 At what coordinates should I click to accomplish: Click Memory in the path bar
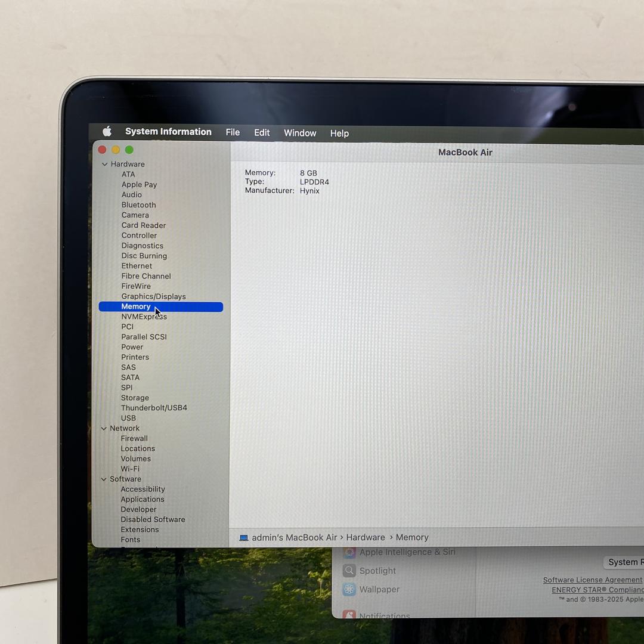click(x=412, y=537)
